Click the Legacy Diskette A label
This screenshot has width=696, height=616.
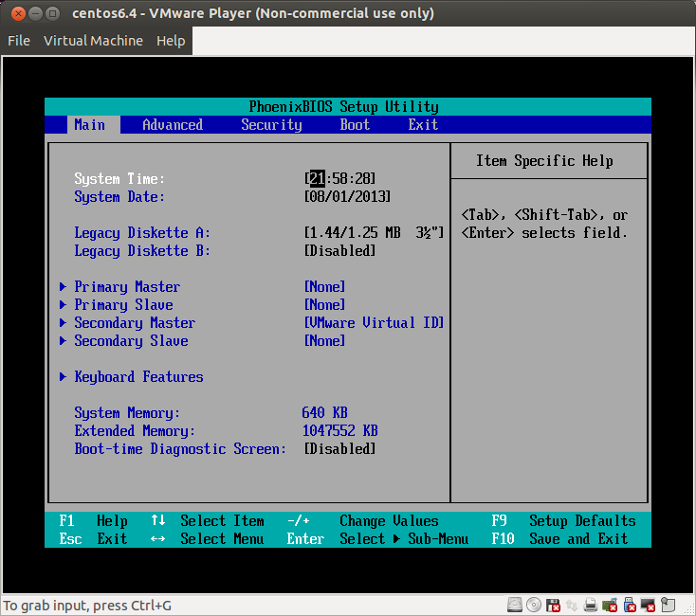pyautogui.click(x=142, y=233)
